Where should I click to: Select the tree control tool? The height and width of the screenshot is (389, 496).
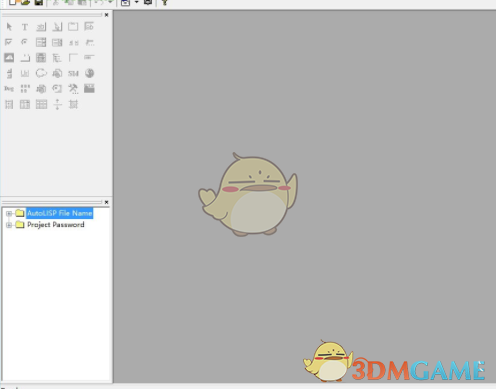pos(57,58)
